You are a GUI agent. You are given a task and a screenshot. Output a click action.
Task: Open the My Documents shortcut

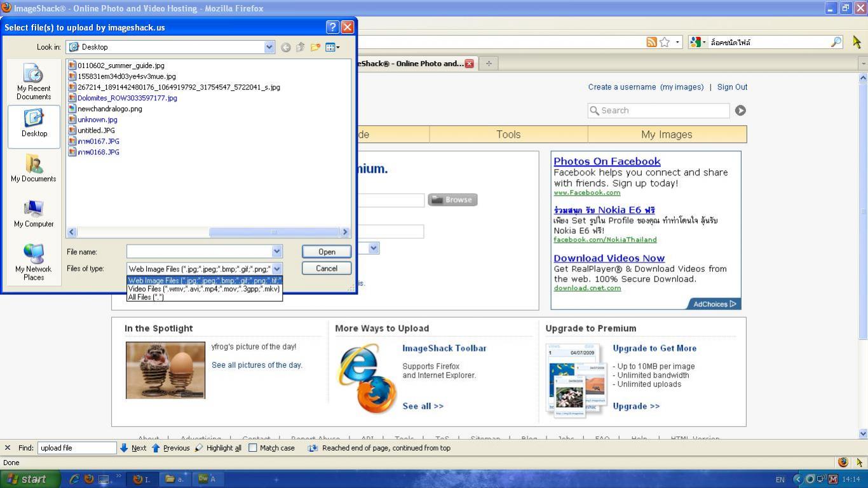pyautogui.click(x=34, y=168)
